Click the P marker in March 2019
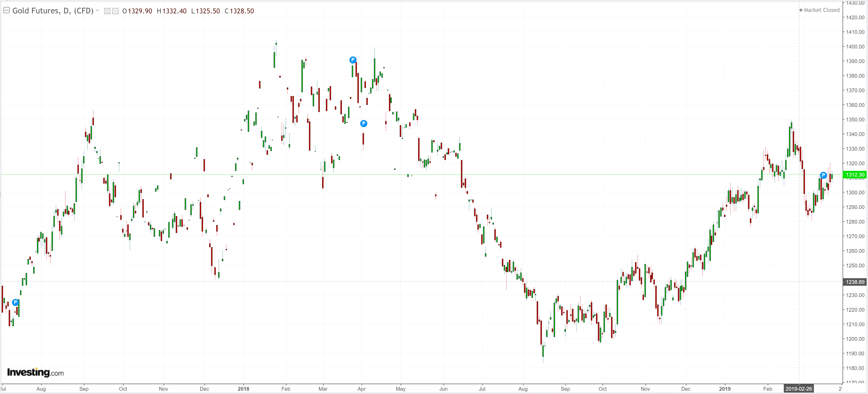This screenshot has width=868, height=394. point(823,175)
